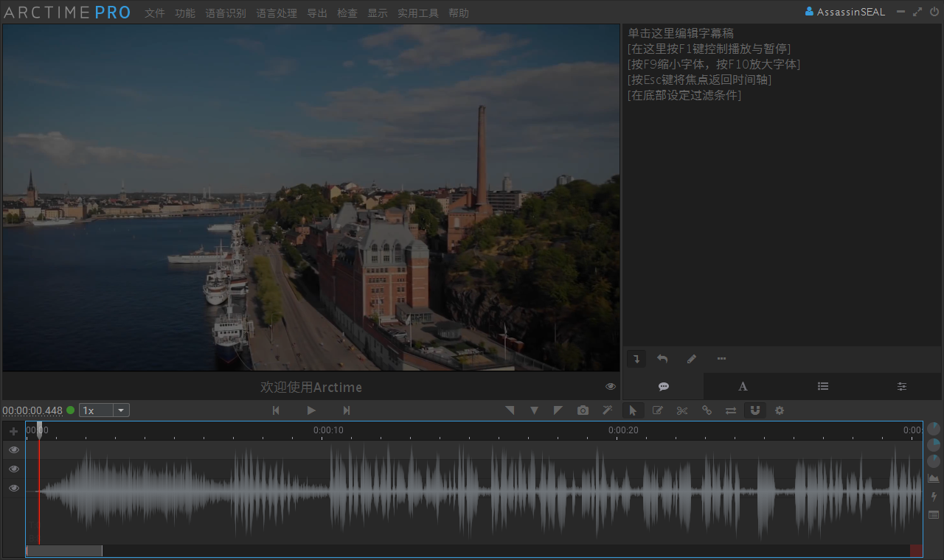Open the three-dots more options menu
944x560 pixels.
pos(721,359)
